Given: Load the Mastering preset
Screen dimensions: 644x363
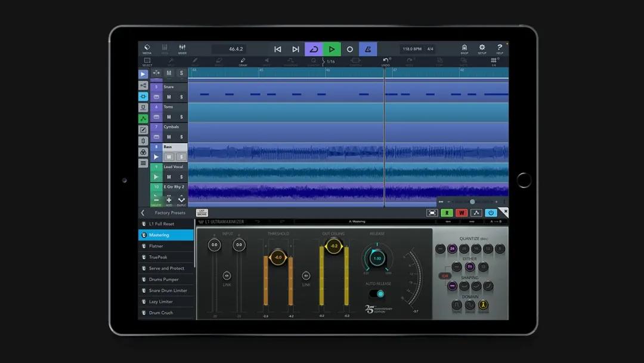Looking at the screenshot, I should (166, 235).
